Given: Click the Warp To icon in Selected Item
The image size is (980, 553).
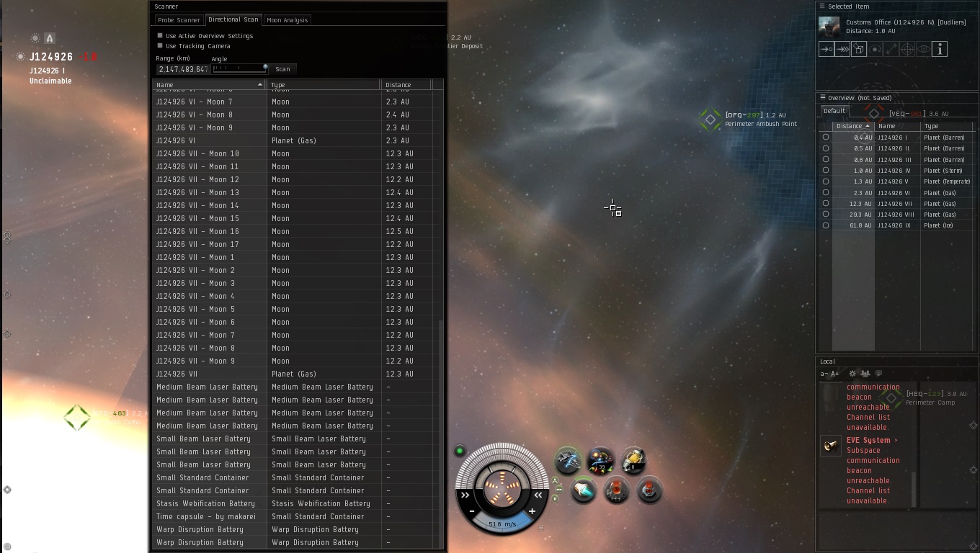Looking at the screenshot, I should (842, 49).
